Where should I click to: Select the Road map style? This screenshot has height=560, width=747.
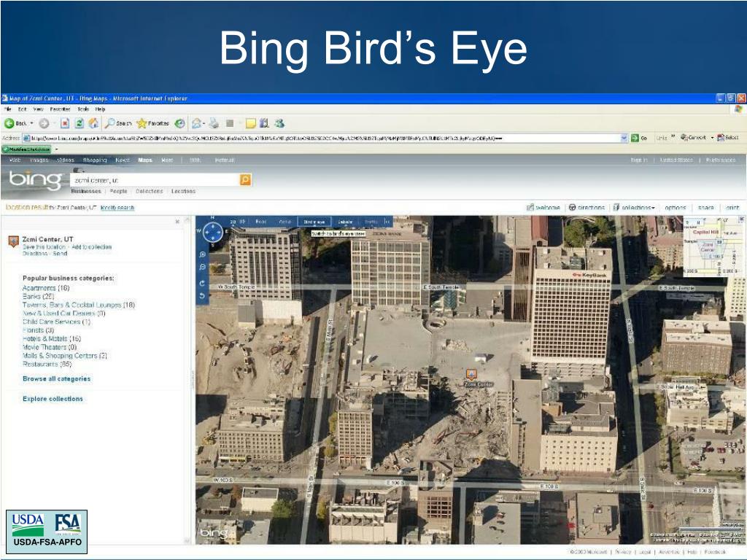coord(260,222)
